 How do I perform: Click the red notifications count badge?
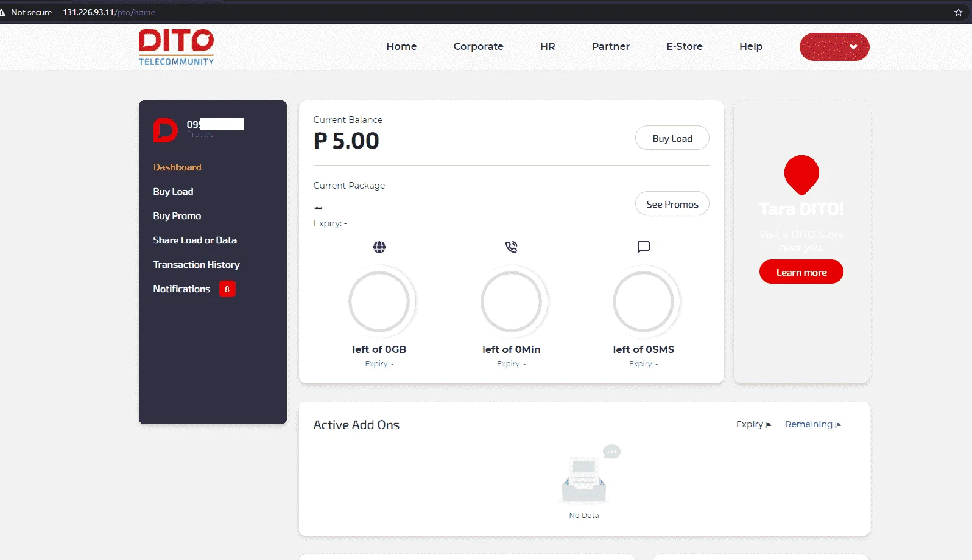coord(227,289)
